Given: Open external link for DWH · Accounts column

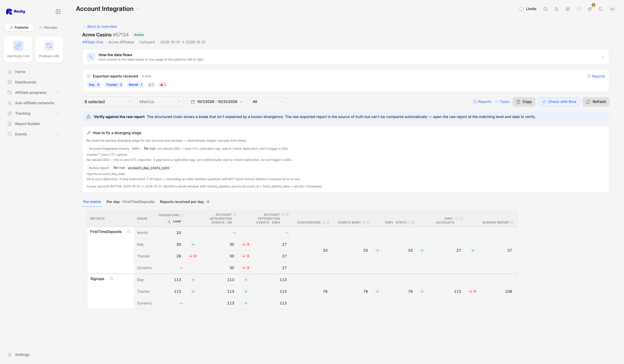Looking at the screenshot, I should [x=461, y=219].
